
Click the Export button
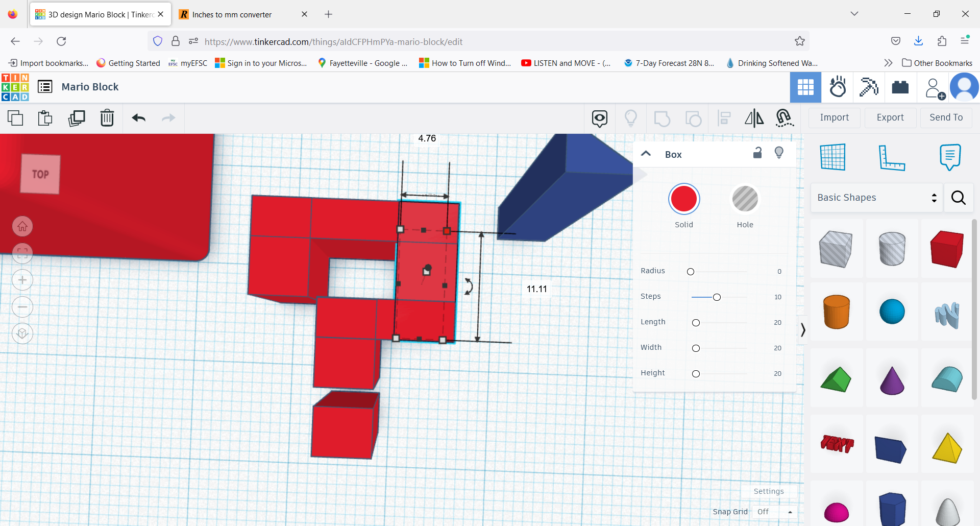[x=890, y=117]
